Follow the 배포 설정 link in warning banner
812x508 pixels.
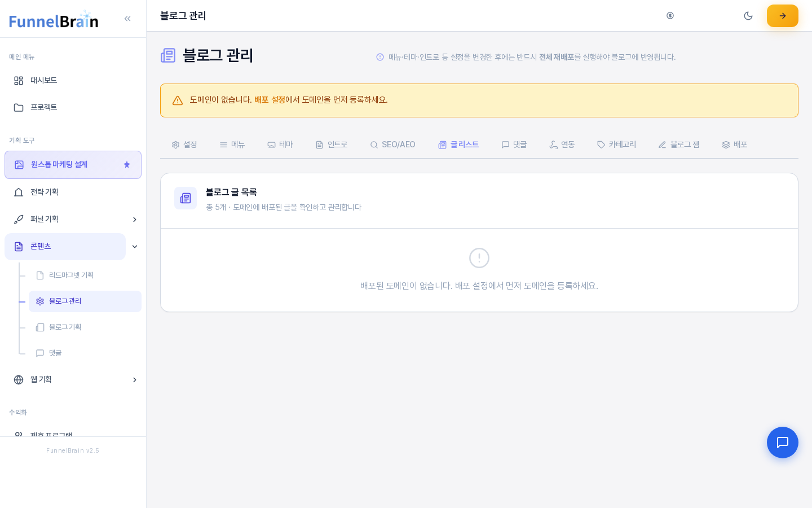pyautogui.click(x=270, y=100)
